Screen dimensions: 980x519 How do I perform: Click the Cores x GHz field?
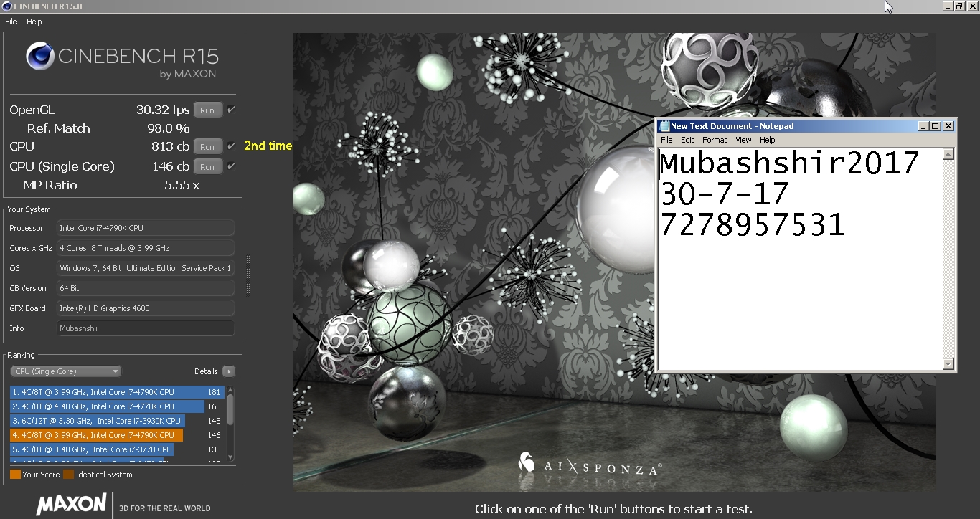pyautogui.click(x=146, y=248)
